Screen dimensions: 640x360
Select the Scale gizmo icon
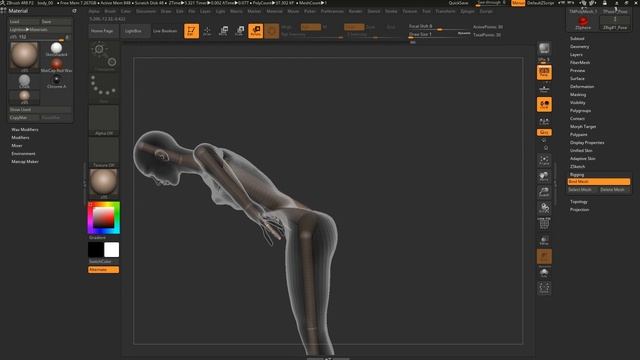coord(240,31)
